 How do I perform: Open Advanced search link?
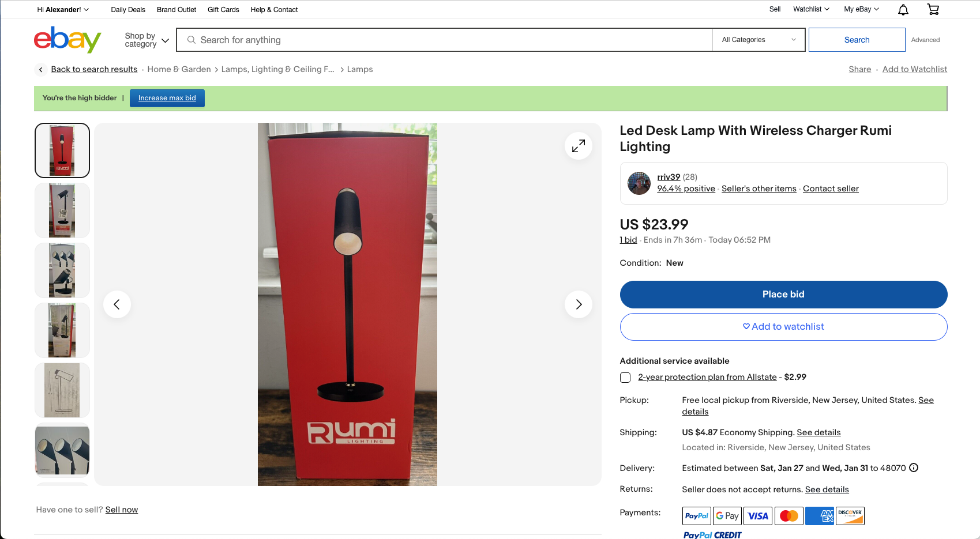coord(925,40)
